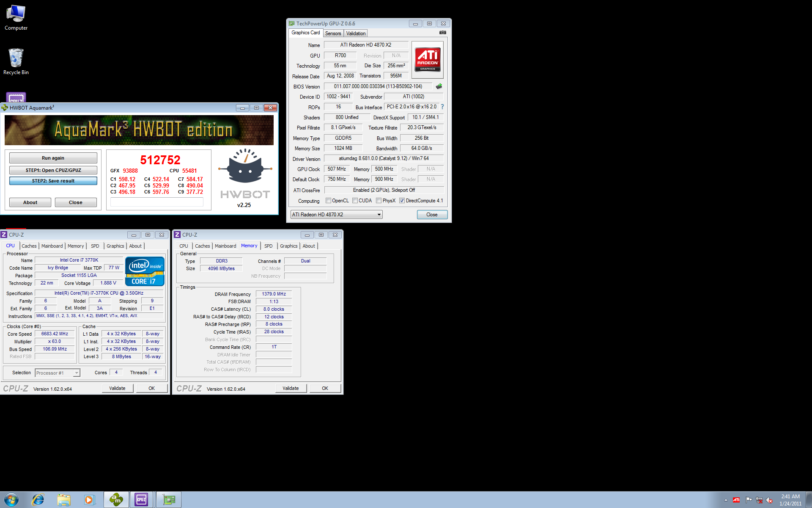Switch to GPU-Z taskbar icon
This screenshot has height=508, width=812.
[x=169, y=500]
